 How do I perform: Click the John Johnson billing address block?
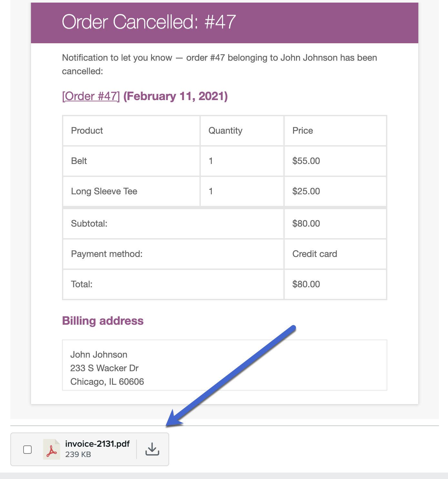click(x=107, y=368)
